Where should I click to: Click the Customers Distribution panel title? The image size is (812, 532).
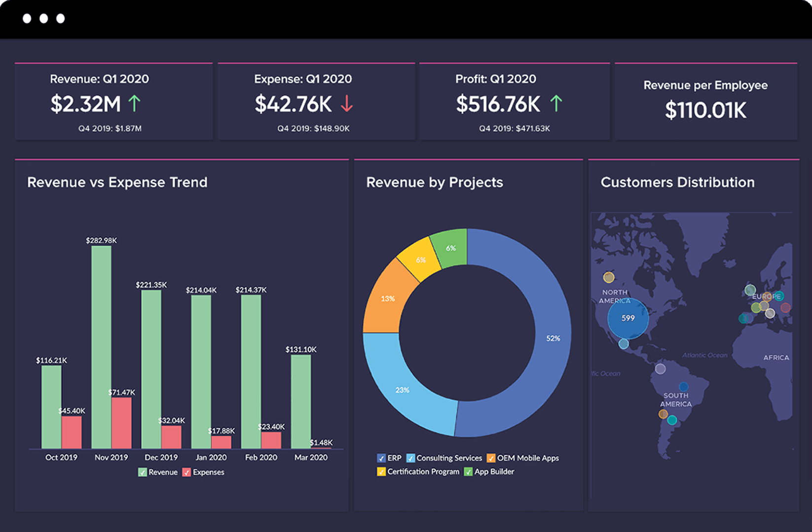click(677, 182)
